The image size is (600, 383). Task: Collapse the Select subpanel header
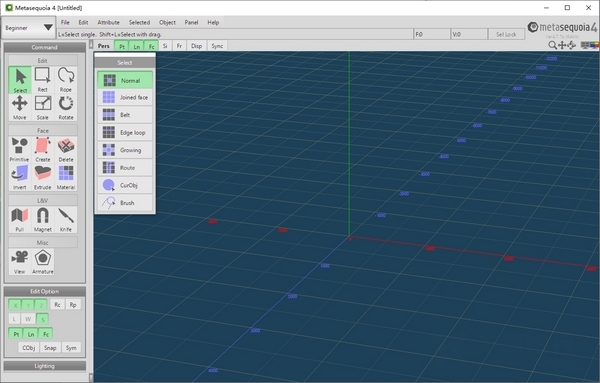pos(125,62)
